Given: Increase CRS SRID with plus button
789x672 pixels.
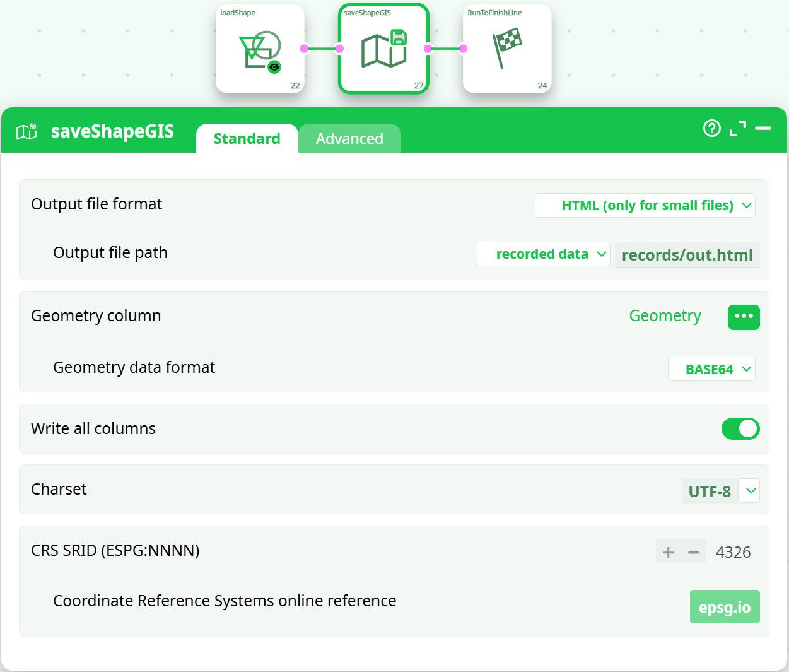Looking at the screenshot, I should (668, 553).
